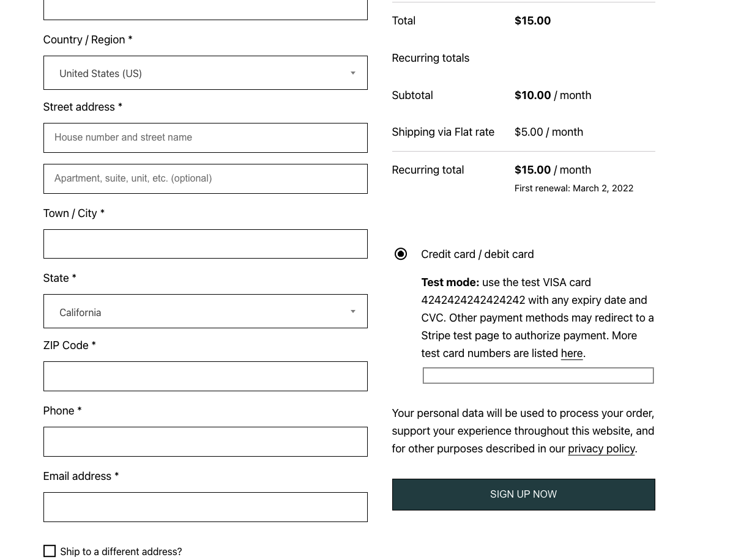The height and width of the screenshot is (560, 741).
Task: Click the Phone number input field
Action: pos(205,441)
